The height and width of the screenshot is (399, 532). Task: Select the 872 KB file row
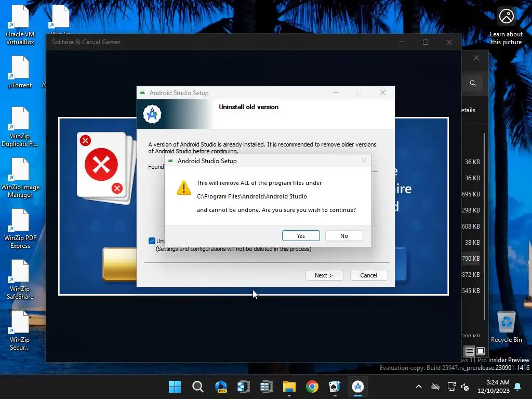[x=471, y=274]
